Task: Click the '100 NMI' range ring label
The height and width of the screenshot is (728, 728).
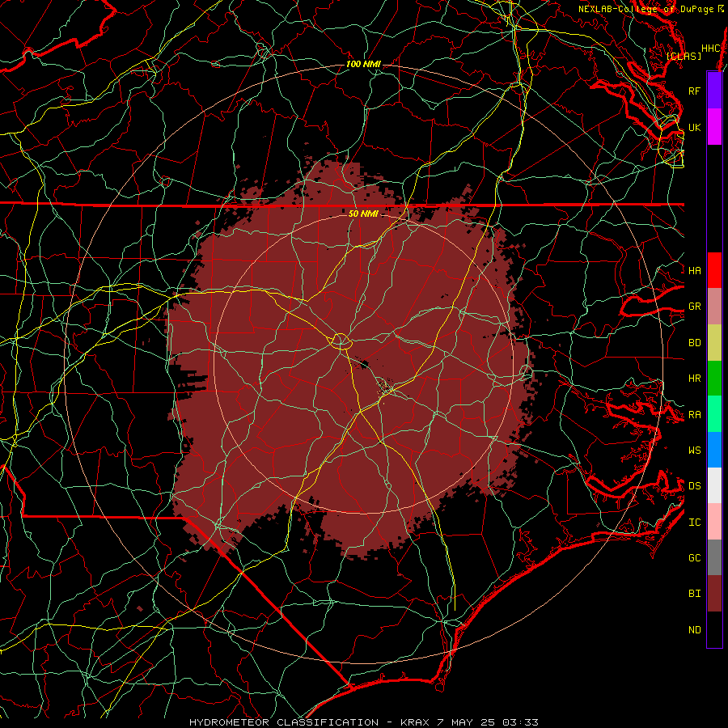Action: pos(363,64)
